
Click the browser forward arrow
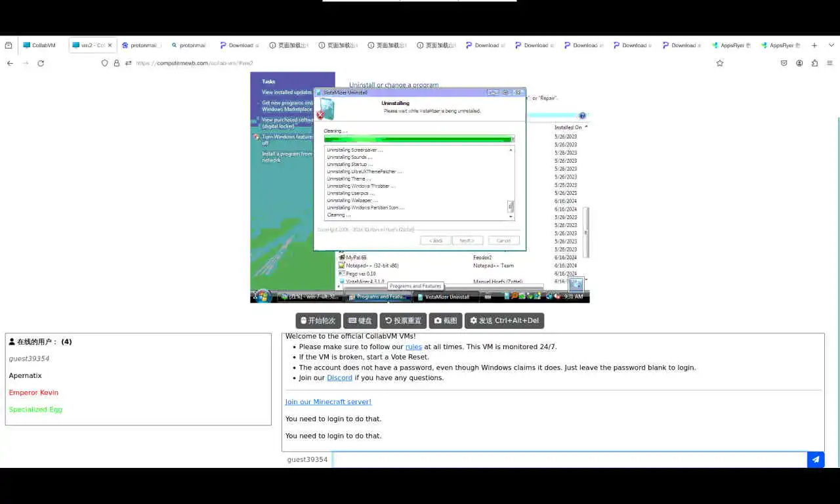click(x=26, y=63)
